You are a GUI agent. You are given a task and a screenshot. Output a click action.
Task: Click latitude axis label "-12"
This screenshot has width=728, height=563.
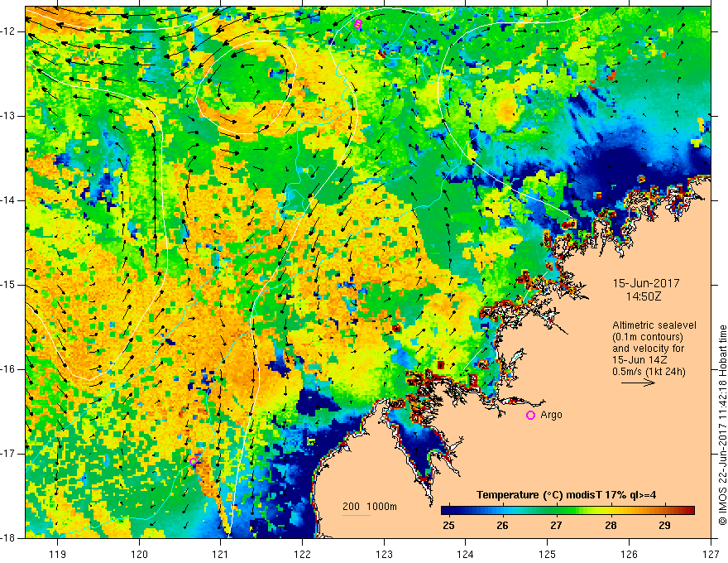point(9,31)
